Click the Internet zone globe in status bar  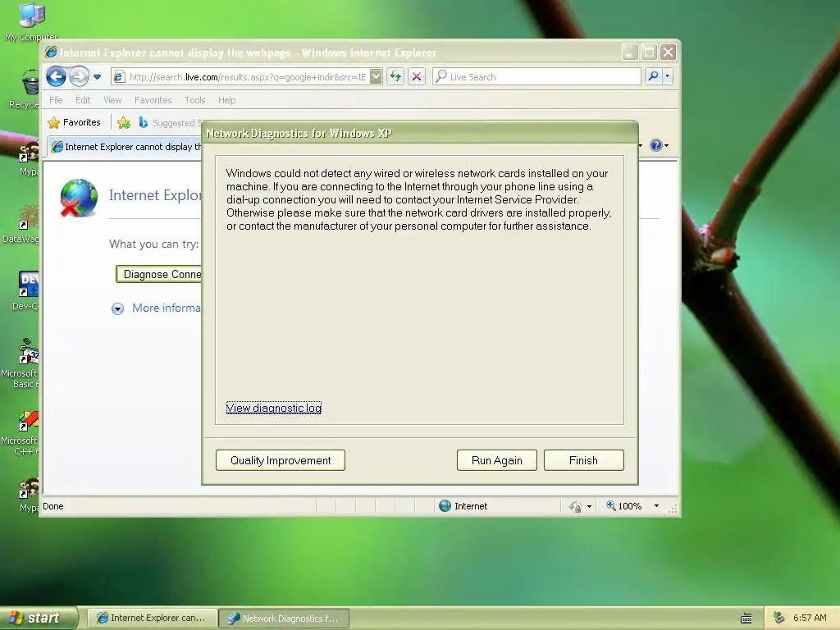pyautogui.click(x=445, y=505)
